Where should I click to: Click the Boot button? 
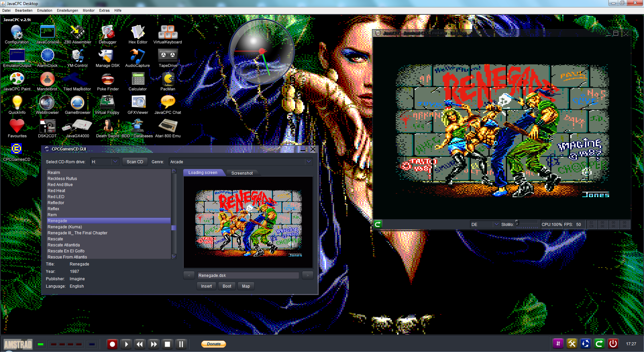point(227,286)
